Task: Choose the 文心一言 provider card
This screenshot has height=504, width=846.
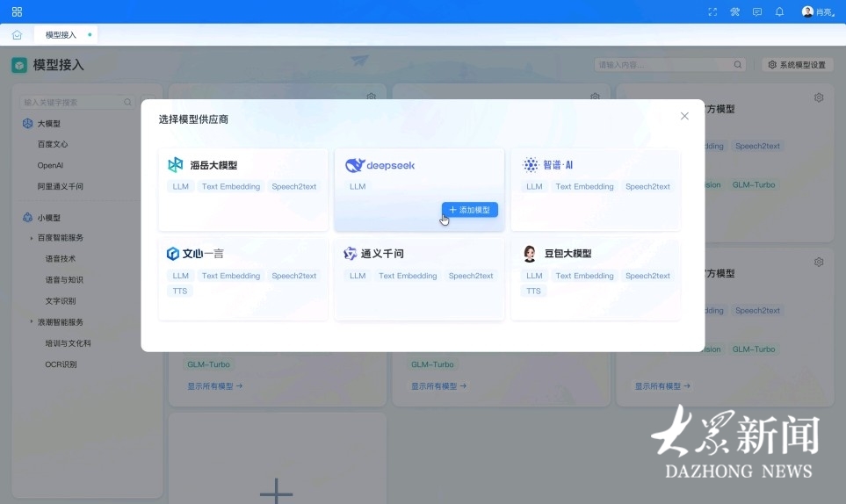Action: coord(242,280)
